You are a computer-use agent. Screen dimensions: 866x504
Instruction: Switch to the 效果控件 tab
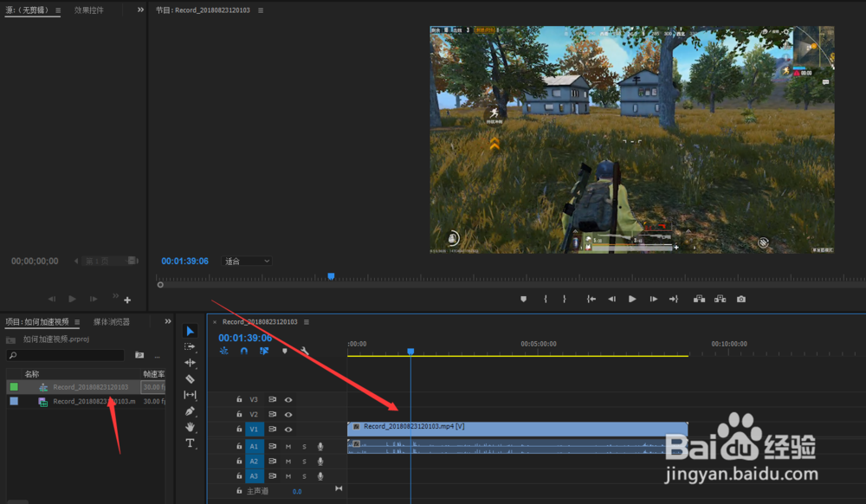pos(89,10)
